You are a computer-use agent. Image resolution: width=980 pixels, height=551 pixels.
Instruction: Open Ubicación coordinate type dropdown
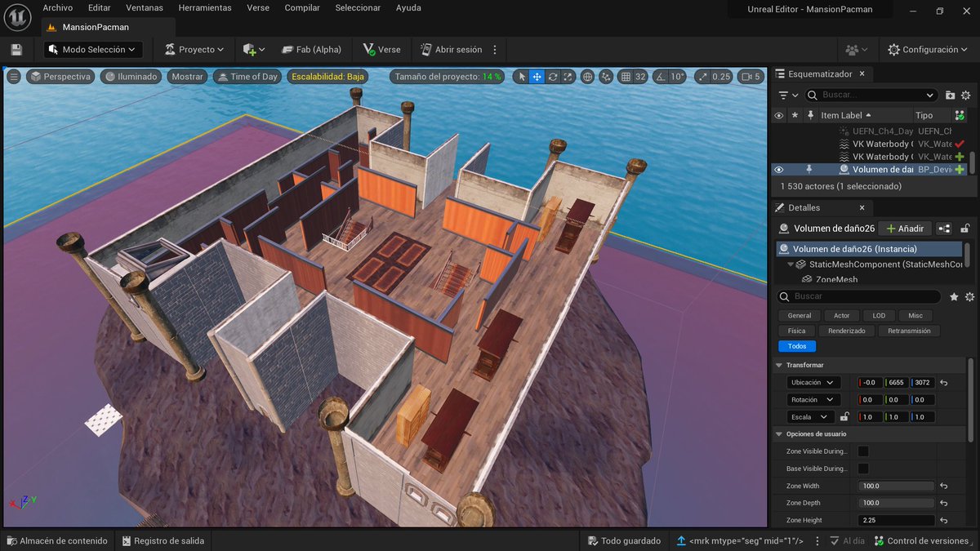(813, 383)
